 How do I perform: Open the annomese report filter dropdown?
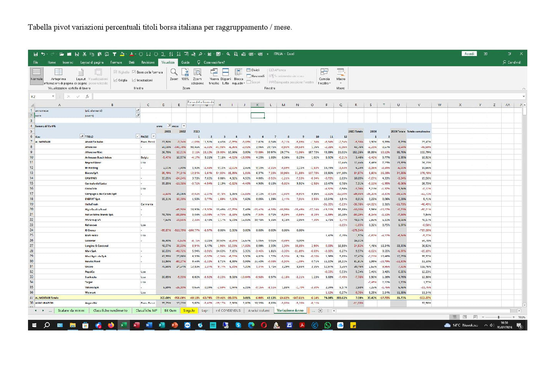pyautogui.click(x=138, y=111)
